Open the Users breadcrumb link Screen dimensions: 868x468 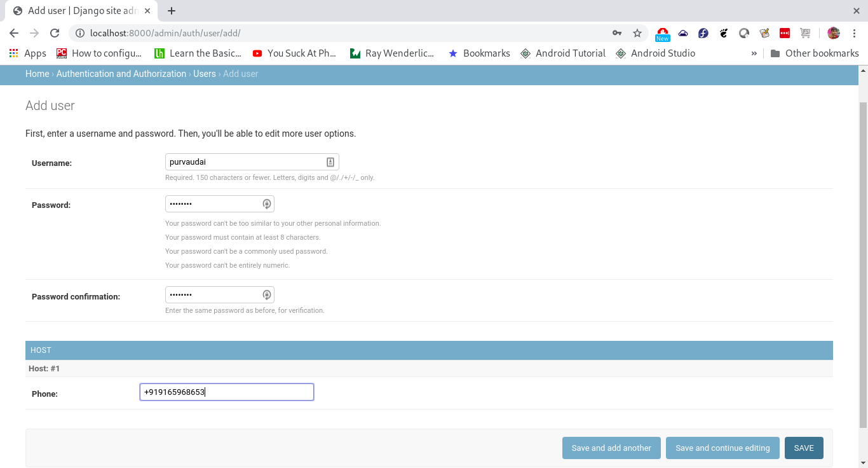(205, 74)
